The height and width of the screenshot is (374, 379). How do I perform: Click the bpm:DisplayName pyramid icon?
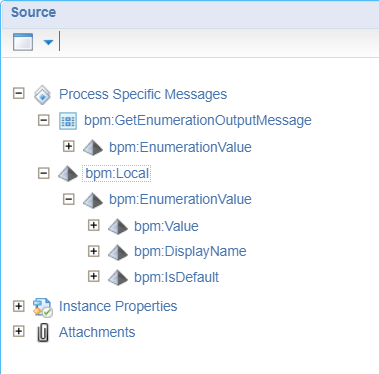tap(118, 252)
